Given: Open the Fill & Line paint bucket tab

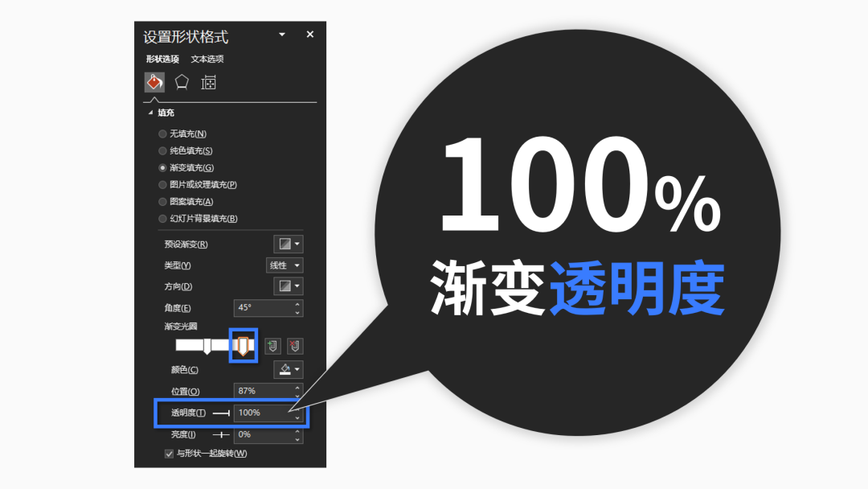Looking at the screenshot, I should pos(154,82).
